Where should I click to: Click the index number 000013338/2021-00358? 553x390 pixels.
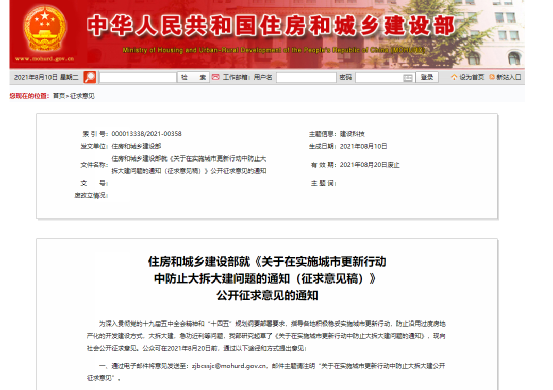[146, 134]
